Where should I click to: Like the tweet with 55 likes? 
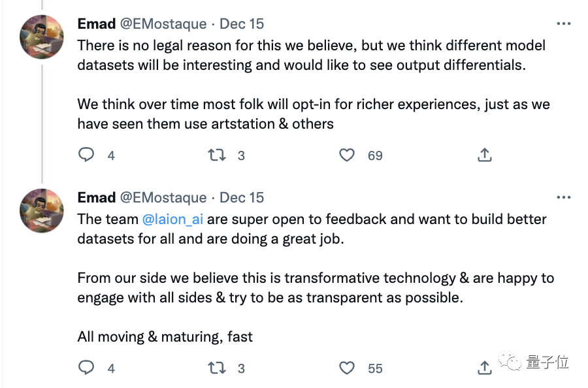347,368
